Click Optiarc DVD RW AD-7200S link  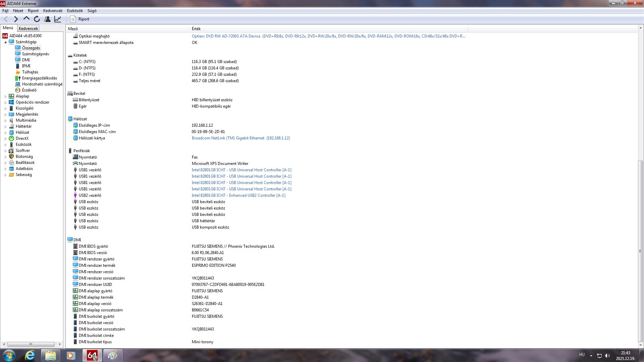[226, 36]
